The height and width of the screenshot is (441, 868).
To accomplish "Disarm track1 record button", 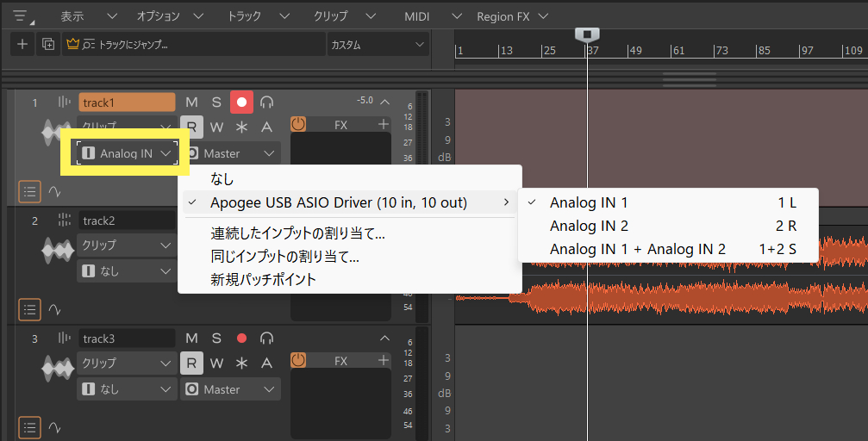I will click(241, 102).
